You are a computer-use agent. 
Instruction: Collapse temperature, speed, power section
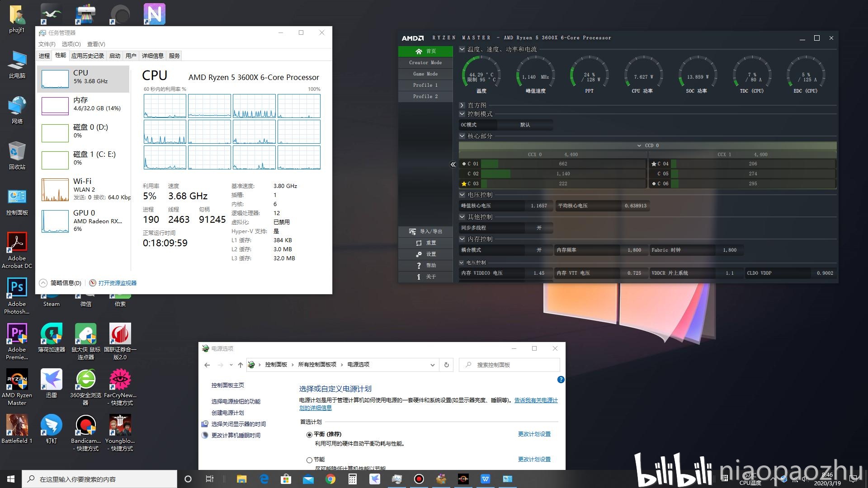(x=462, y=49)
